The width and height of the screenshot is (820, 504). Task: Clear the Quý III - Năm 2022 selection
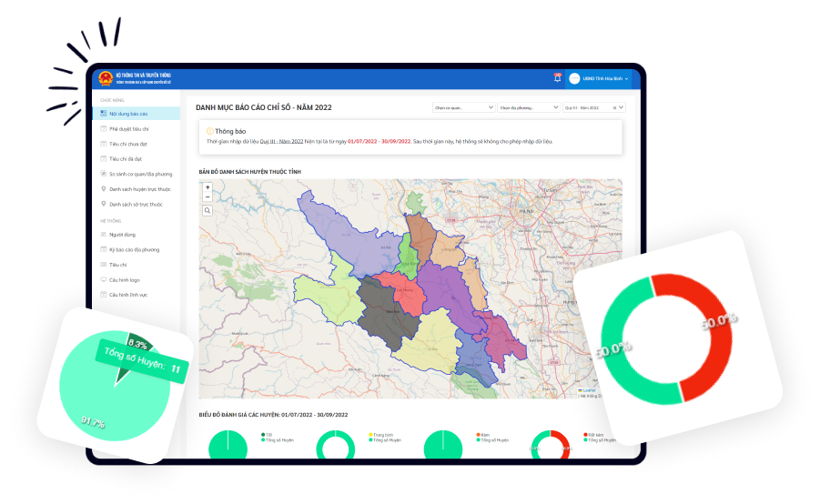pos(615,107)
